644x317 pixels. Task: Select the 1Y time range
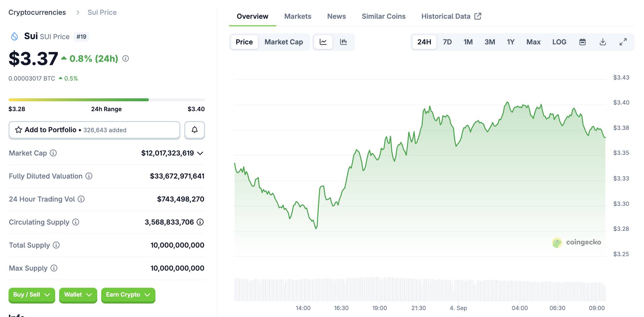coord(511,42)
